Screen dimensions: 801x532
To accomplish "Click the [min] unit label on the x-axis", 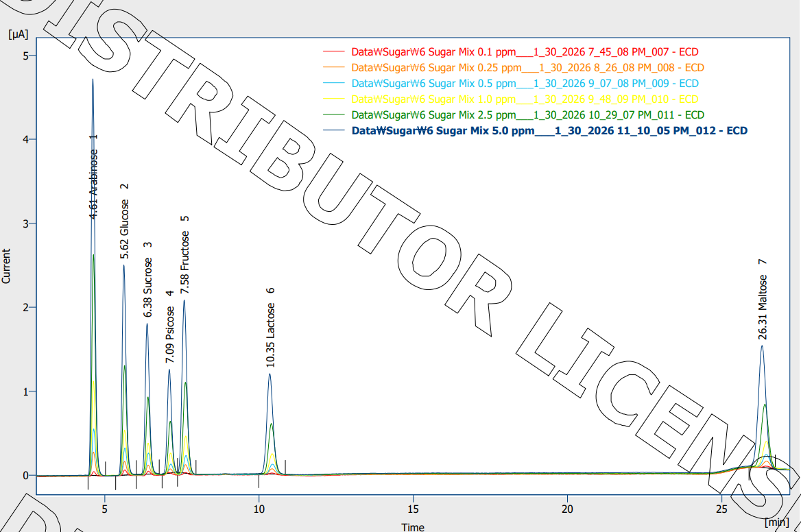I will tap(776, 522).
